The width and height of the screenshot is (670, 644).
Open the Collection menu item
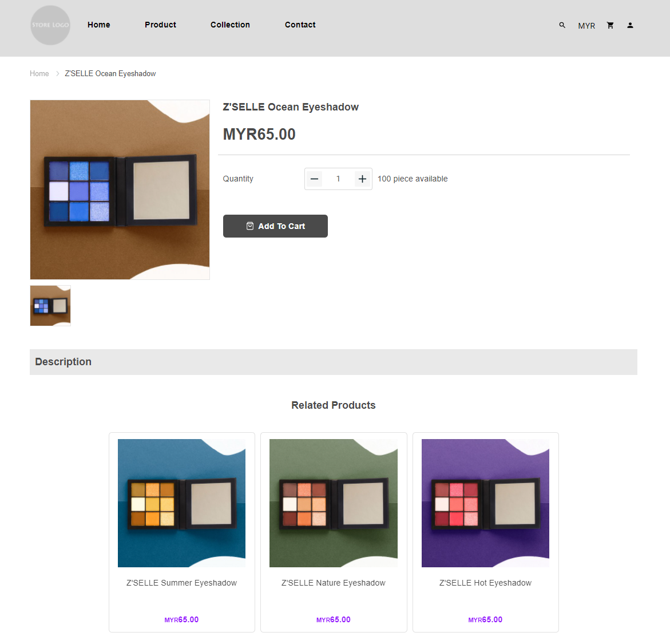point(230,25)
